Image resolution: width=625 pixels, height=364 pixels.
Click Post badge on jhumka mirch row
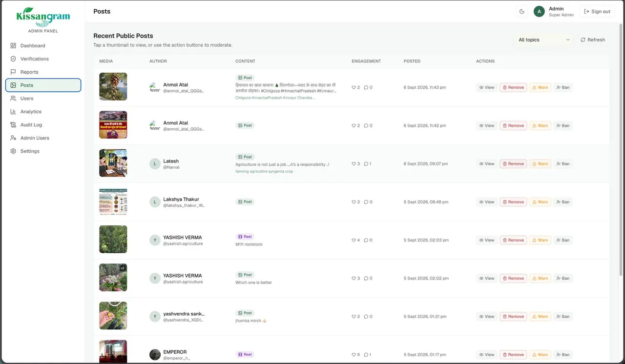pos(245,313)
